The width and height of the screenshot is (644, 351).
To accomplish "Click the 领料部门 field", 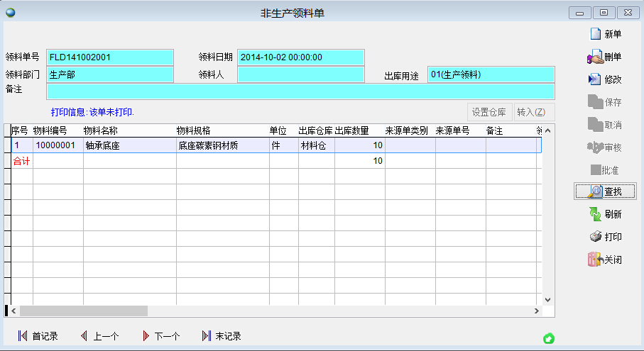I will (110, 74).
